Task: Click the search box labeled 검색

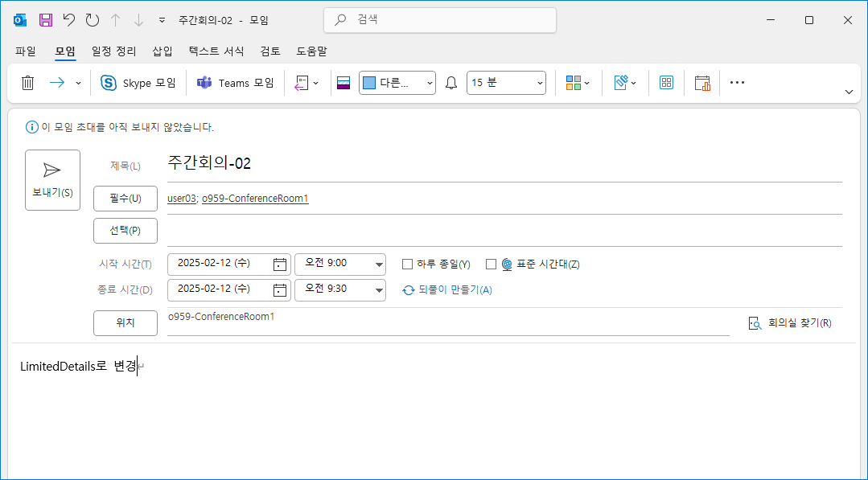Action: tap(440, 20)
